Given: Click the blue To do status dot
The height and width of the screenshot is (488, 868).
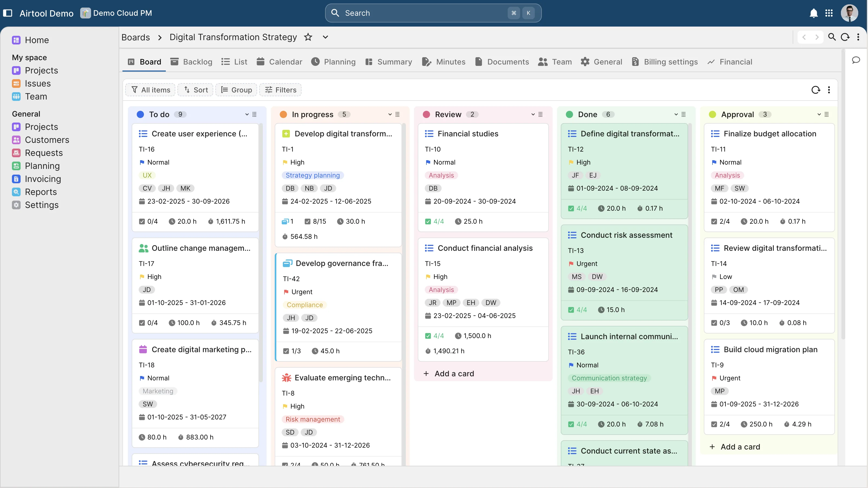Looking at the screenshot, I should pyautogui.click(x=140, y=114).
